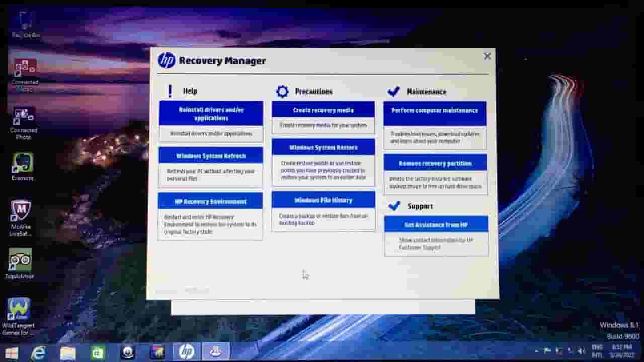
Task: Launch Connected Music from the desktop
Action: [x=25, y=75]
